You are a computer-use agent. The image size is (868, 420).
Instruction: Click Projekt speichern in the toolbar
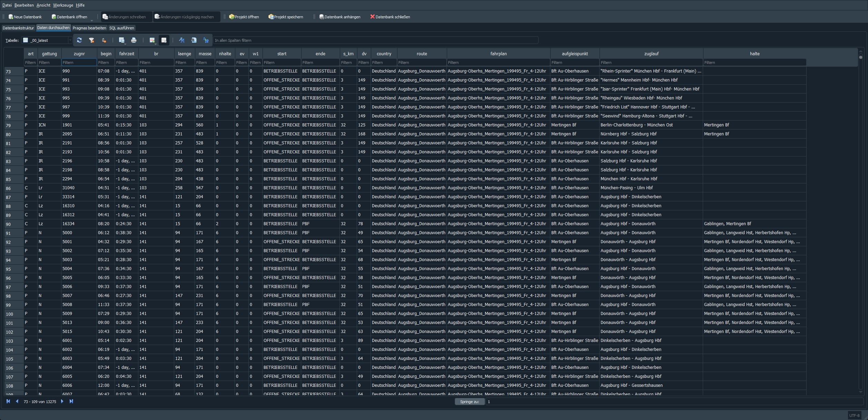[286, 17]
